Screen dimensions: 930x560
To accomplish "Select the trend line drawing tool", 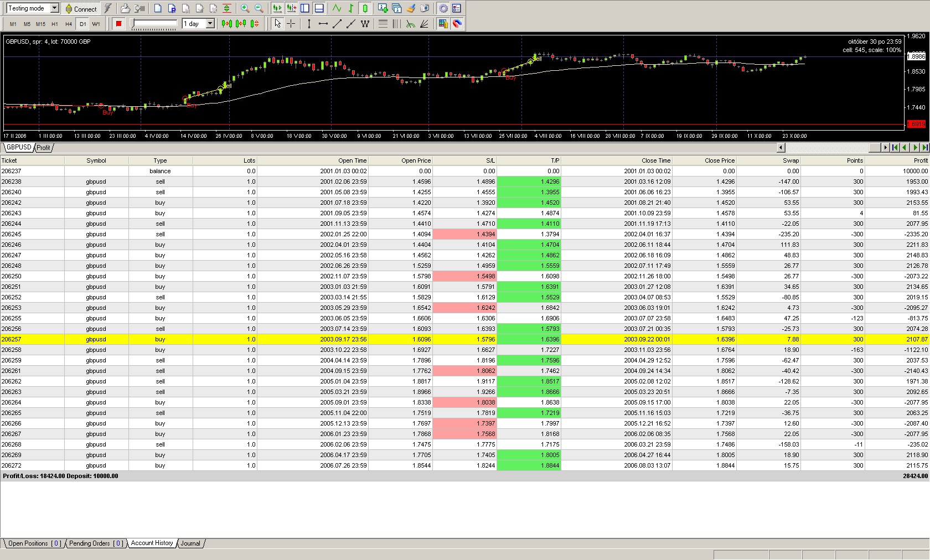I will (x=337, y=24).
